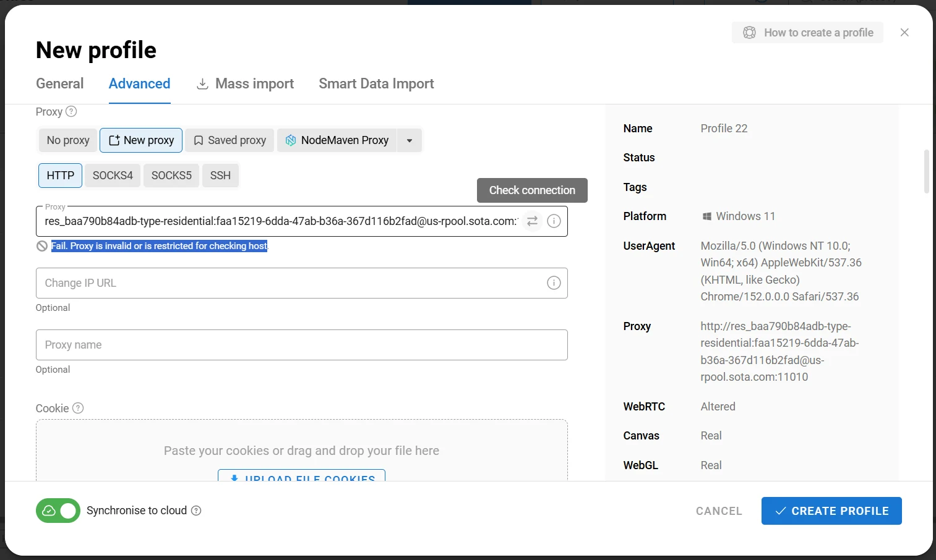Click the CREATE PROFILE button
Screen dimensions: 936x560
[x=831, y=511]
